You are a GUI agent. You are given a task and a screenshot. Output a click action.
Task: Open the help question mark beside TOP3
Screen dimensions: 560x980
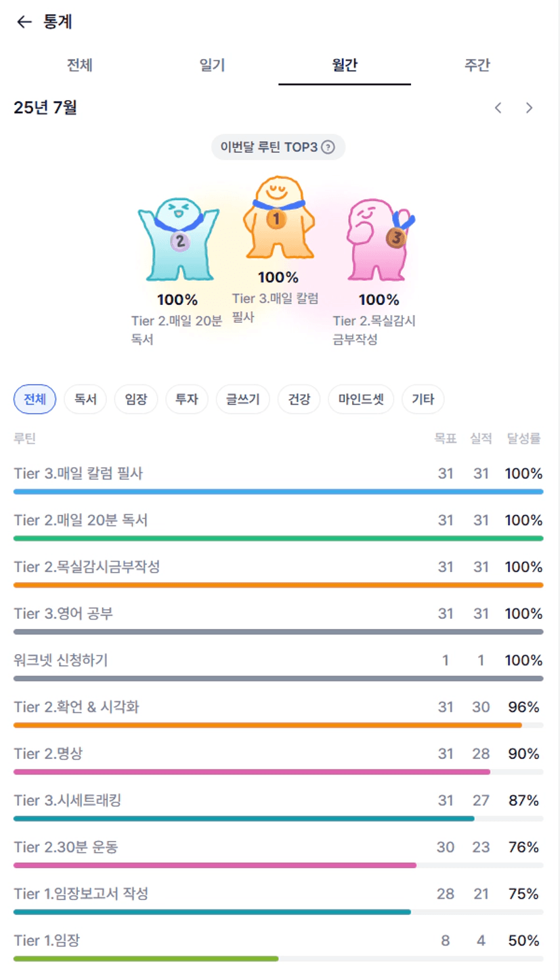[328, 147]
